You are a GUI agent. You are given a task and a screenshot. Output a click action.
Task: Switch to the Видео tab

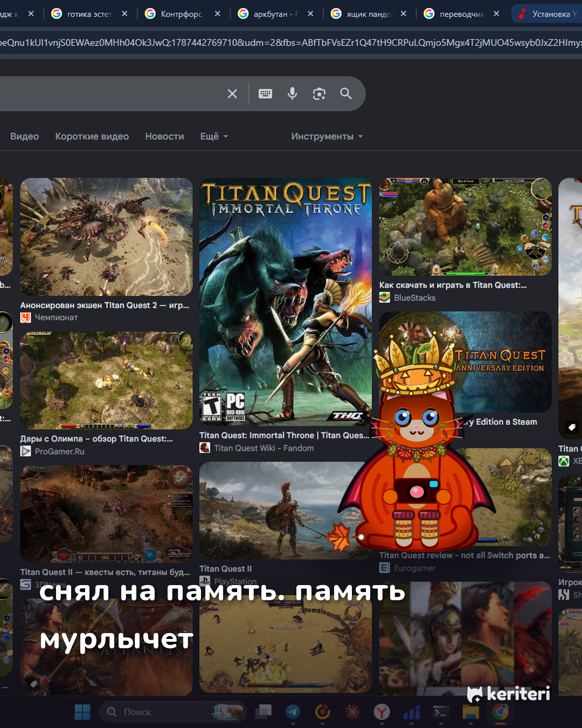24,136
